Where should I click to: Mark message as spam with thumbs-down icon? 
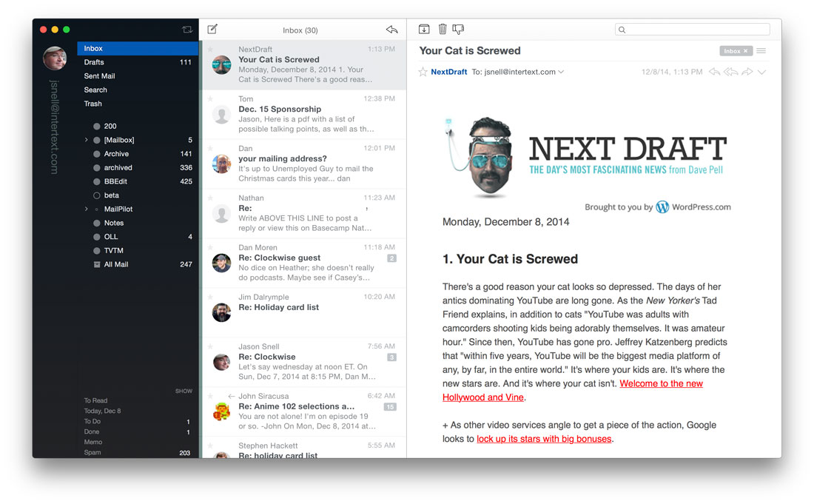tap(458, 30)
